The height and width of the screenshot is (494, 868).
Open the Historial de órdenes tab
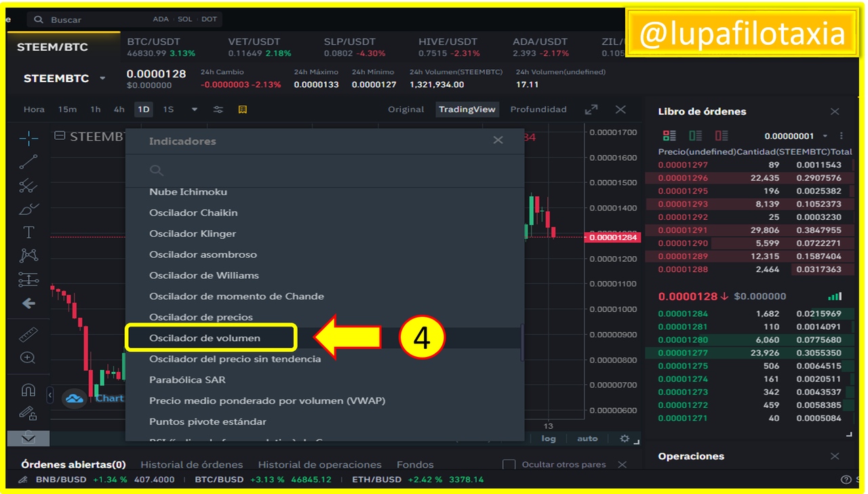click(x=191, y=465)
